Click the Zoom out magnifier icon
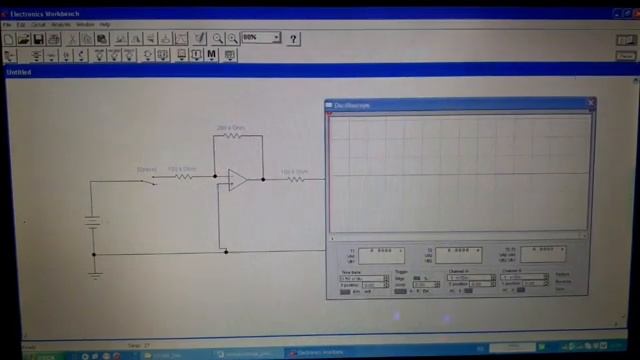This screenshot has width=640, height=360. (x=218, y=39)
